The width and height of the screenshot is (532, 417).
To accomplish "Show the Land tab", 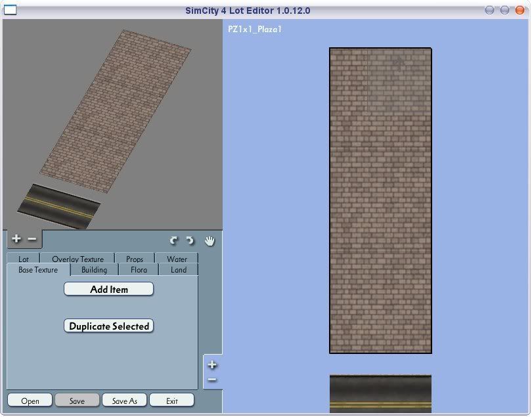I will click(x=179, y=270).
